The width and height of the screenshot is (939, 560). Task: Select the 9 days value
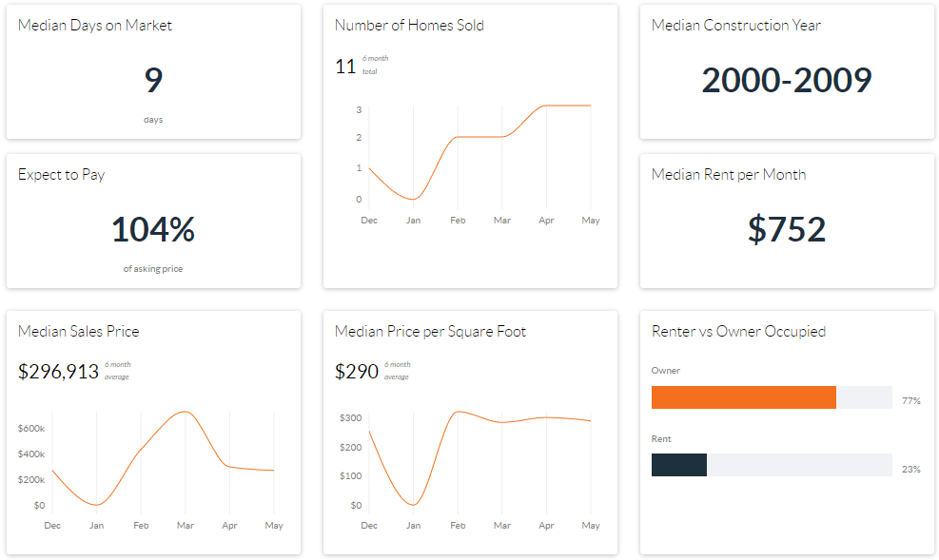coord(153,80)
